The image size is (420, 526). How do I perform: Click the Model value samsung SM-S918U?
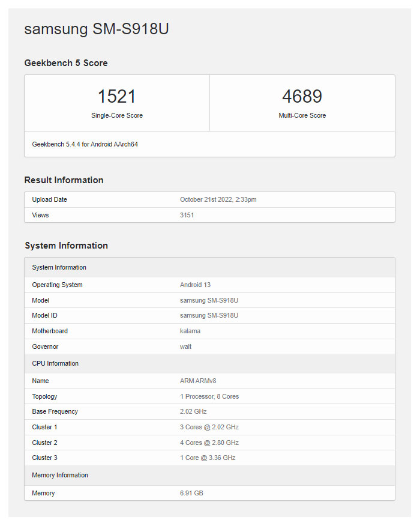[209, 300]
